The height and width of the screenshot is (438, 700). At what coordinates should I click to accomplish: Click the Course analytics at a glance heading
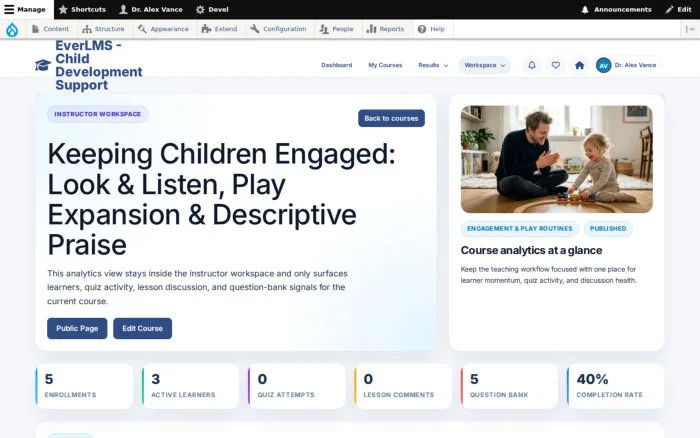[531, 250]
